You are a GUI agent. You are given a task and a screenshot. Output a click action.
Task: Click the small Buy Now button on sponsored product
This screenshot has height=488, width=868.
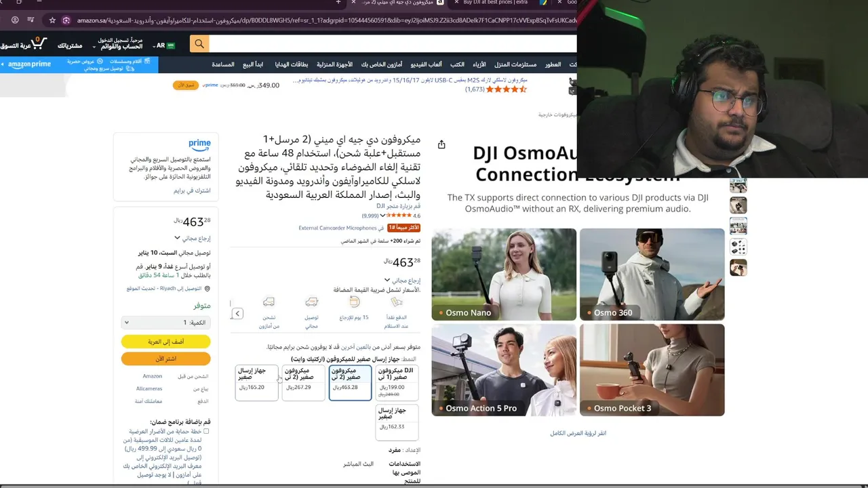click(186, 85)
